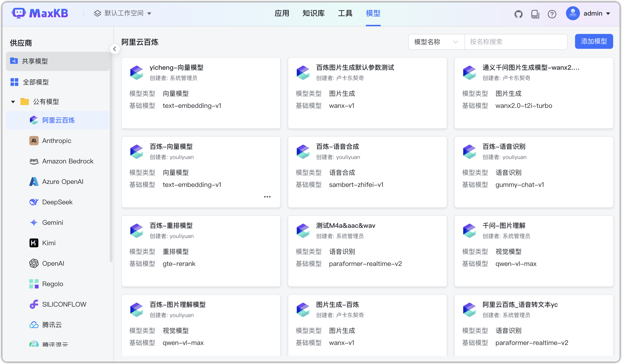Open the 图片生成-百炼 model card
The image size is (622, 364).
367,325
